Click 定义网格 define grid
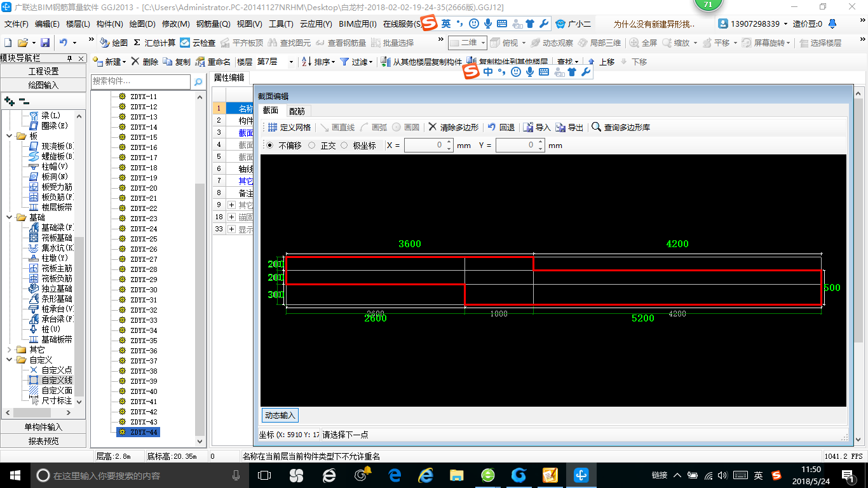 pyautogui.click(x=289, y=127)
